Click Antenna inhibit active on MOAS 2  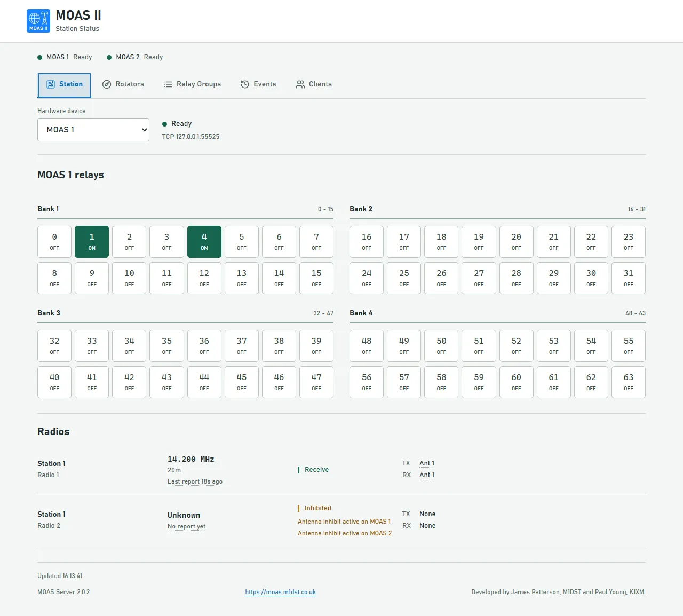345,533
